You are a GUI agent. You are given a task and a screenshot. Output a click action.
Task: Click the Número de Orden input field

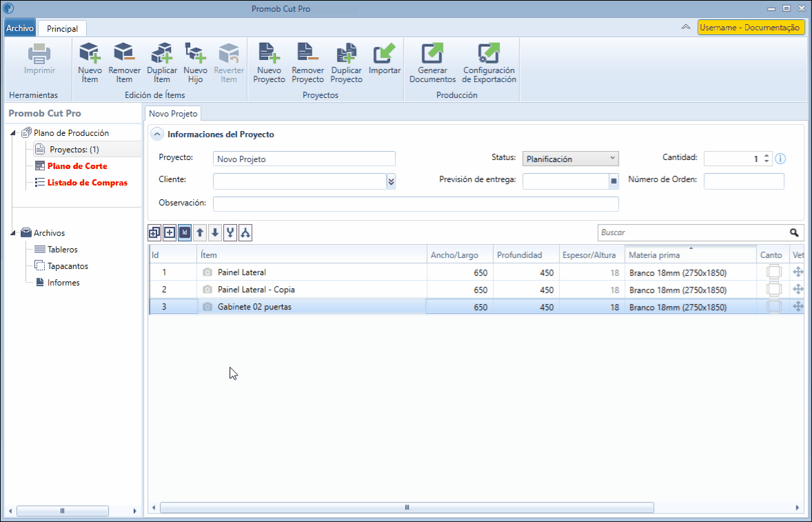[x=744, y=181]
